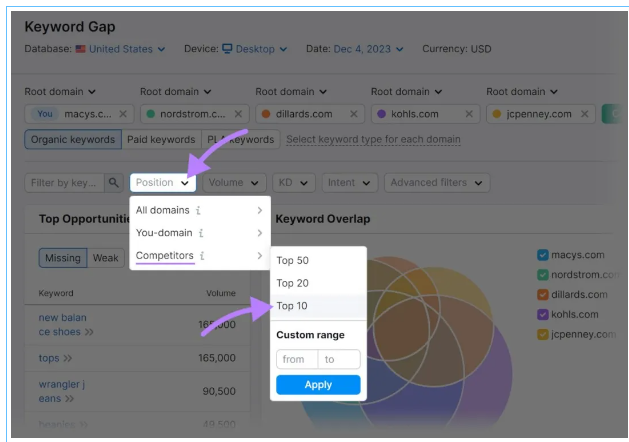
Task: Click the Filter by keyword input
Action: coord(65,183)
